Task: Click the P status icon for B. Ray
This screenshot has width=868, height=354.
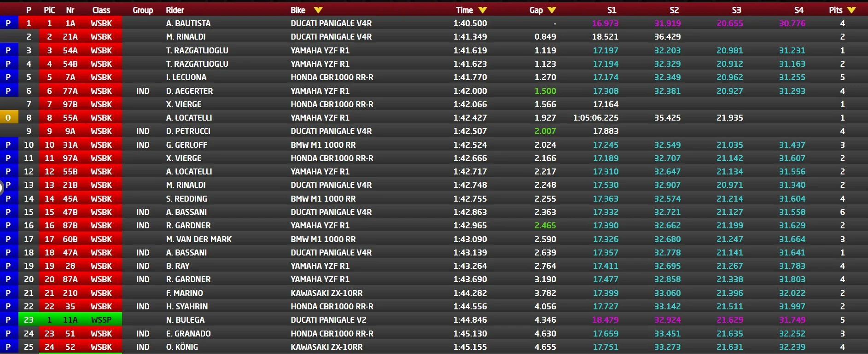Action: (8, 266)
